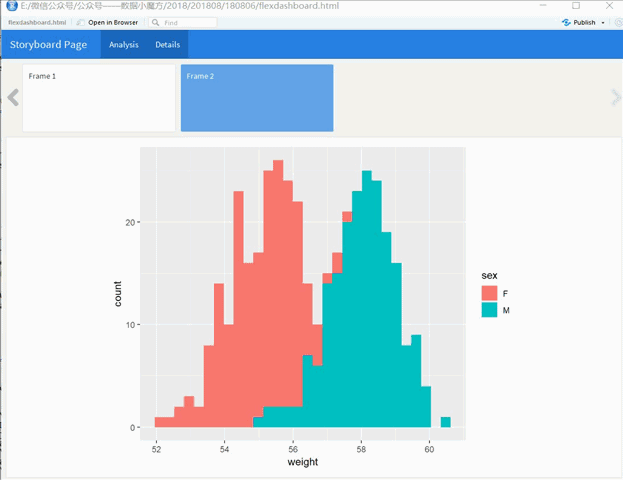Select the Frame 2 storyboard card
The image size is (623, 480).
pyautogui.click(x=257, y=98)
